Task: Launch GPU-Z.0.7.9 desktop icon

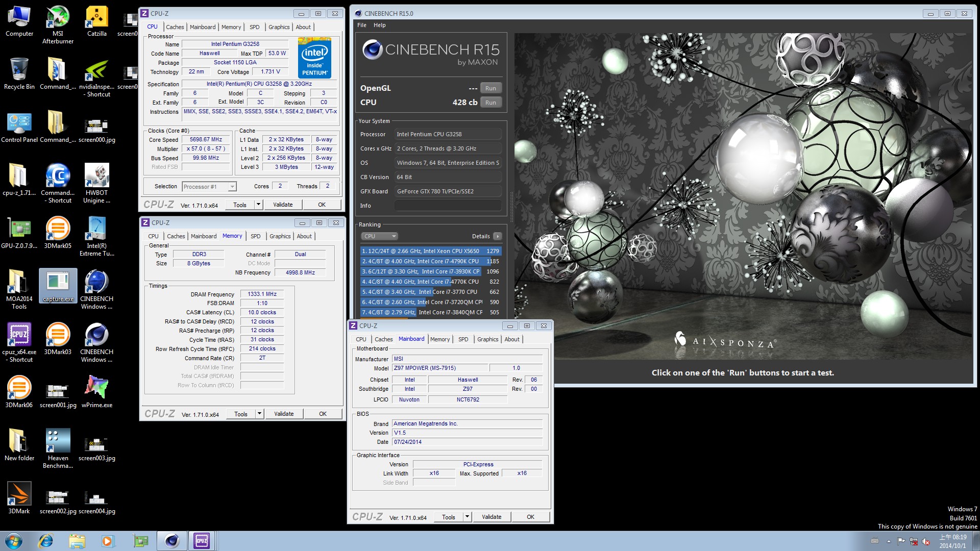Action: (x=19, y=233)
